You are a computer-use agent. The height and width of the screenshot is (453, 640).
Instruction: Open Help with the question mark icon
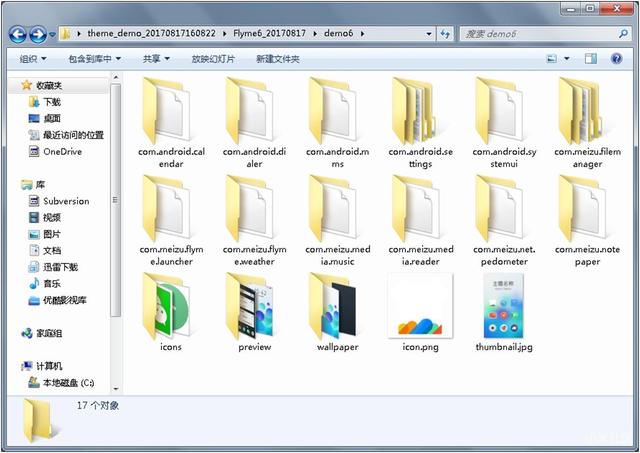[x=616, y=59]
